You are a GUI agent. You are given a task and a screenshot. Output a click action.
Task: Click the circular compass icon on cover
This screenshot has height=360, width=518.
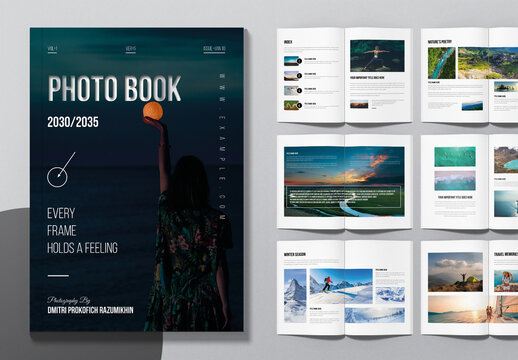[61, 170]
